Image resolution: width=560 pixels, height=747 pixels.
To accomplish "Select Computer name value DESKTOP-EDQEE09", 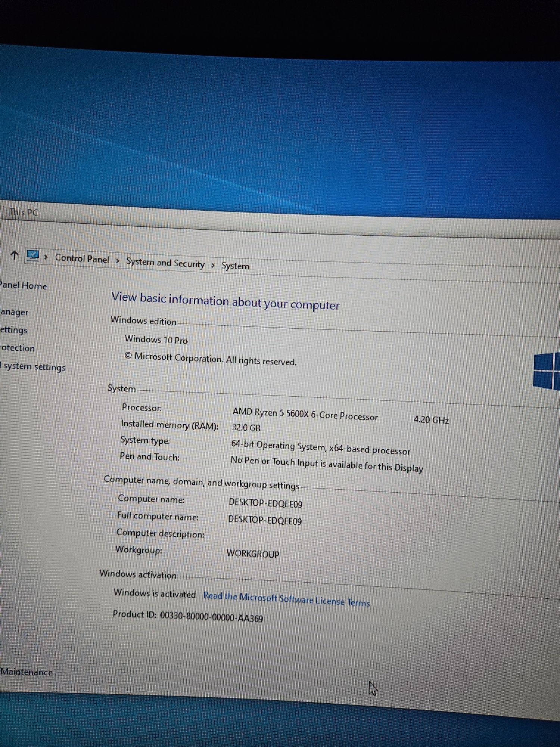I will tap(265, 503).
